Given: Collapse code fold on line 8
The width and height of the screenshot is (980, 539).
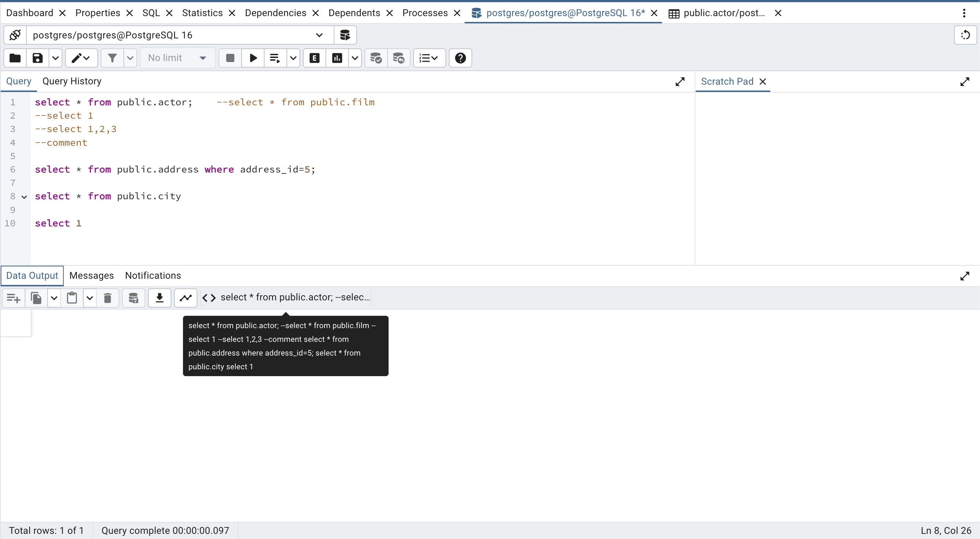Looking at the screenshot, I should pos(24,197).
